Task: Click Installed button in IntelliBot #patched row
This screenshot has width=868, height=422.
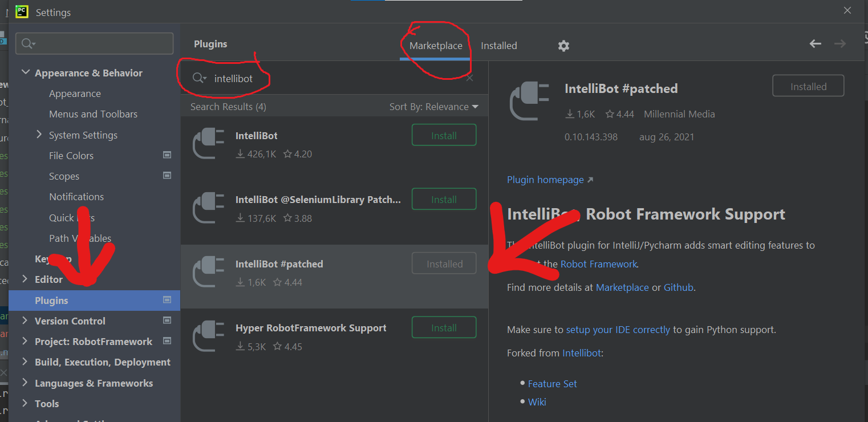Action: coord(444,264)
